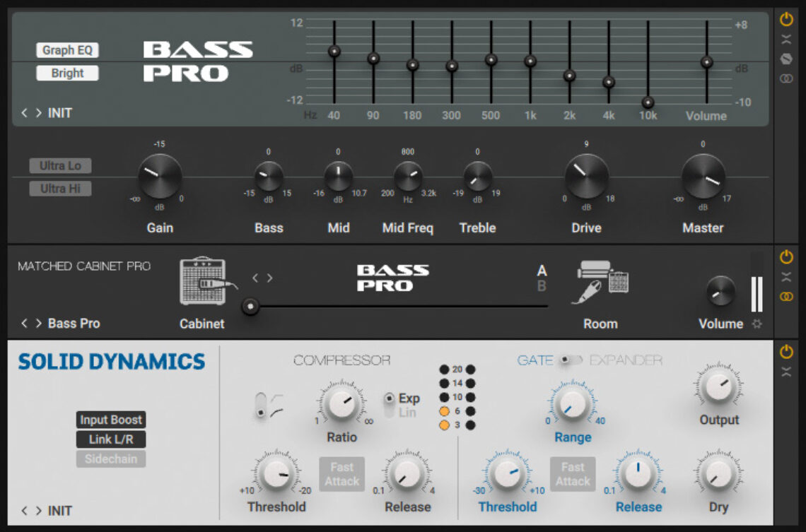Click the output level meter next to Volume

(x=756, y=293)
